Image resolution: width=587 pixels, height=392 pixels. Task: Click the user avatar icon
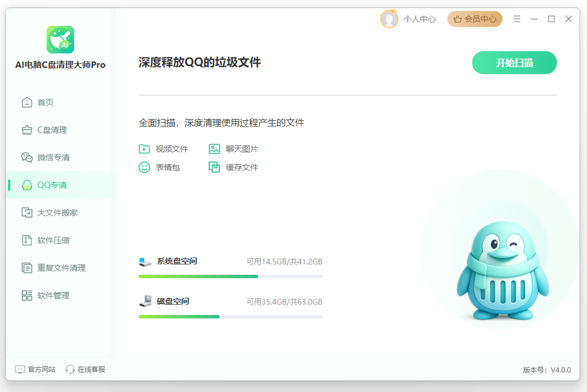(x=389, y=19)
